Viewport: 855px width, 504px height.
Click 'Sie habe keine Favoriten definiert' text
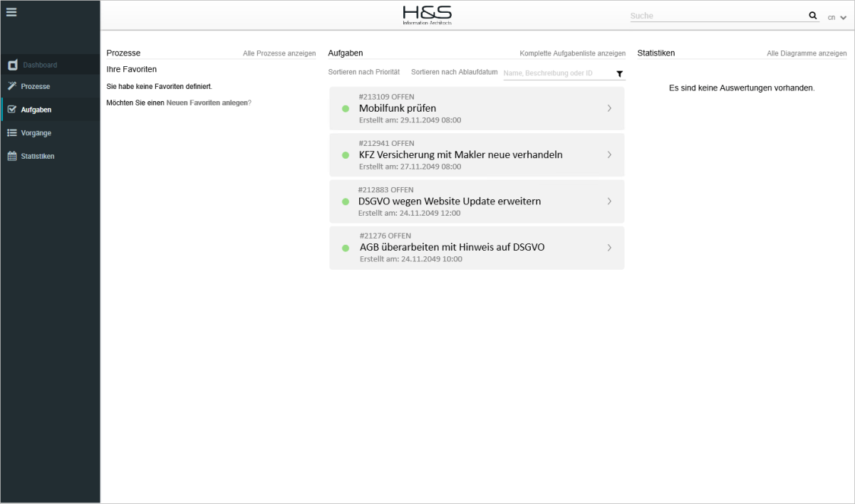coord(159,87)
